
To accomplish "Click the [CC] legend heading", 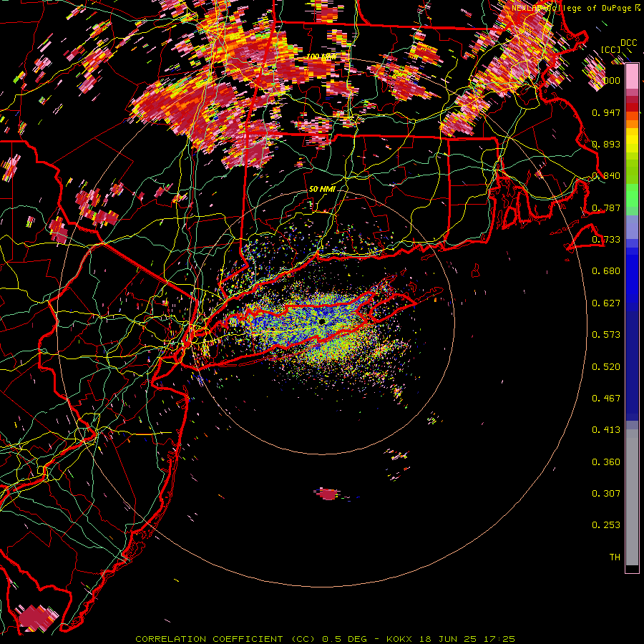I will tap(610, 49).
